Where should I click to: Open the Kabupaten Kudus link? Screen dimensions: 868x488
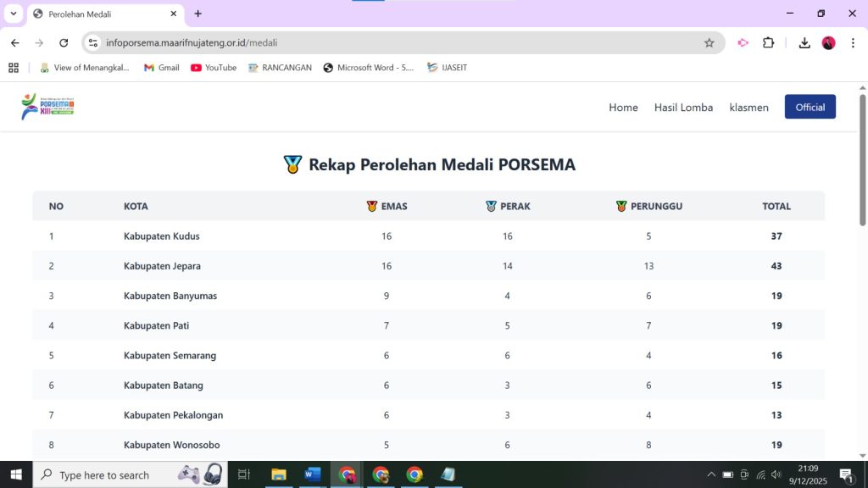(161, 236)
